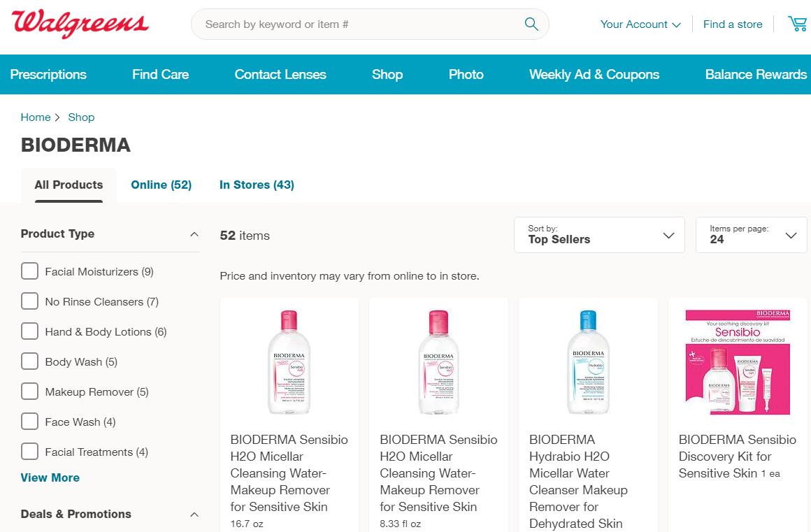Open the Sort by Top Sellers dropdown
This screenshot has width=811, height=532.
[x=599, y=235]
